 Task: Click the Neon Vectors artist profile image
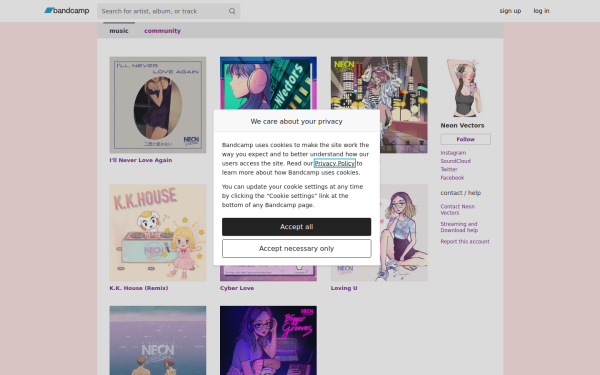pos(465,88)
